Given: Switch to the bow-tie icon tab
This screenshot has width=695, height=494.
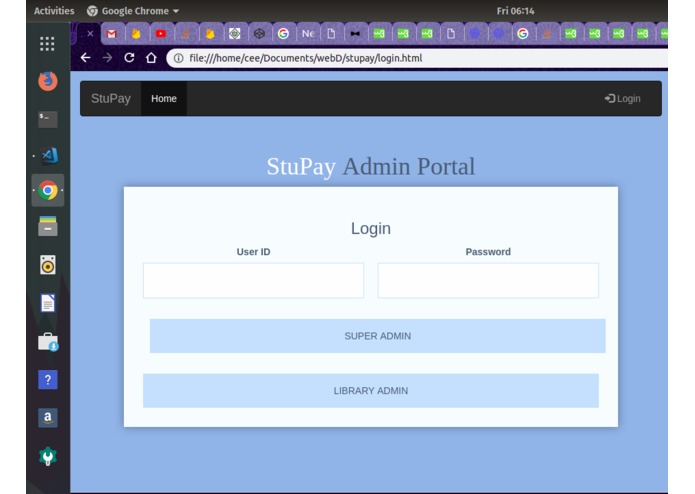Looking at the screenshot, I should point(355,34).
